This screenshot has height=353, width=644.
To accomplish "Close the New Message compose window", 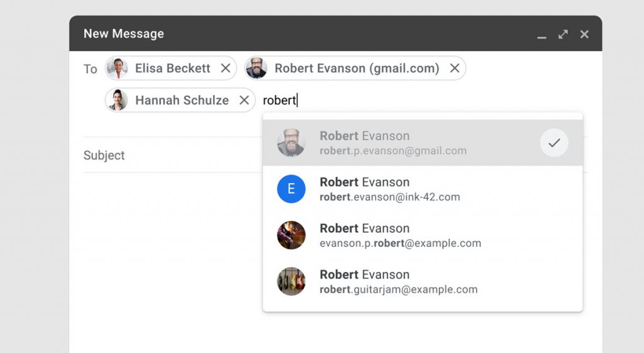I will [x=584, y=34].
